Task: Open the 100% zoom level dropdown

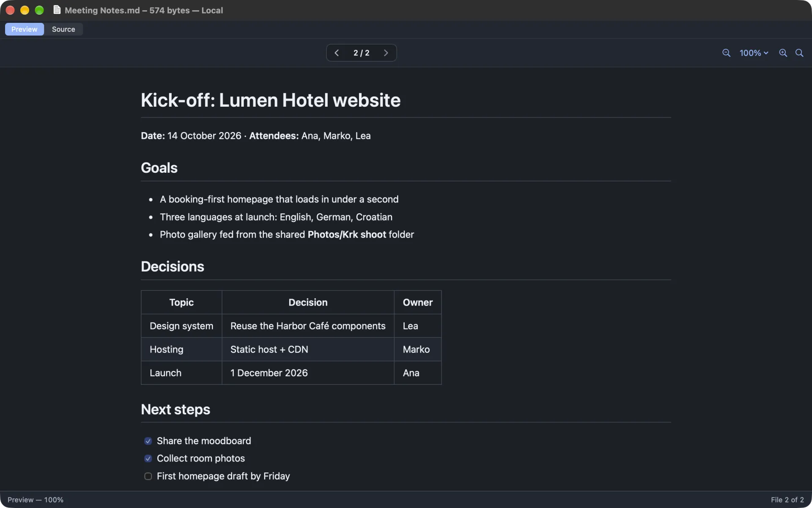Action: (x=754, y=53)
